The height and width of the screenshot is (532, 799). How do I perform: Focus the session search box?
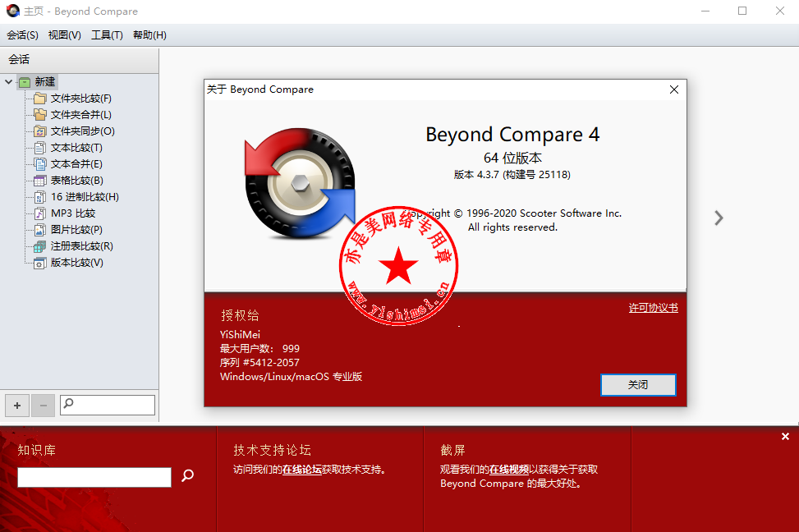tap(108, 405)
